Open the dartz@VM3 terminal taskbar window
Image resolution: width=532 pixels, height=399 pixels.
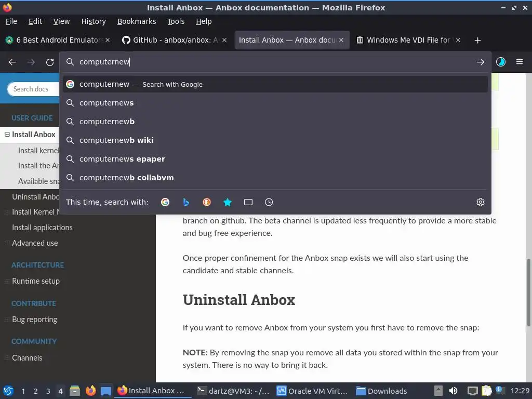click(233, 391)
